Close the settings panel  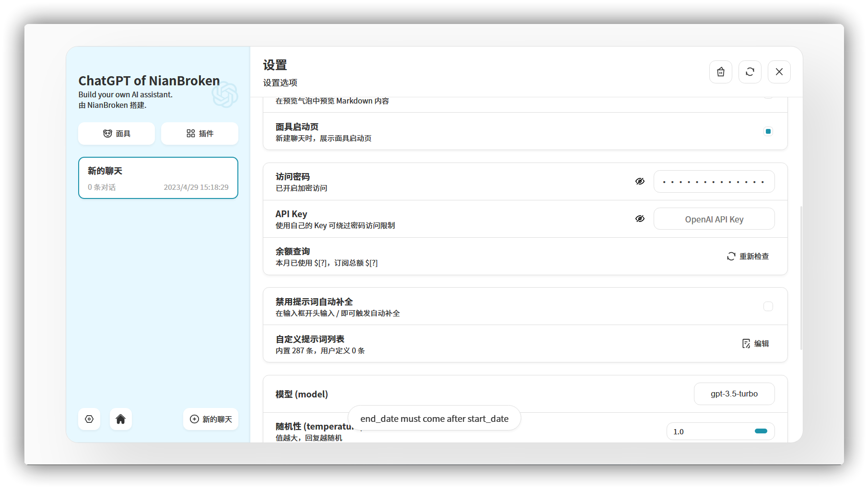tap(779, 72)
